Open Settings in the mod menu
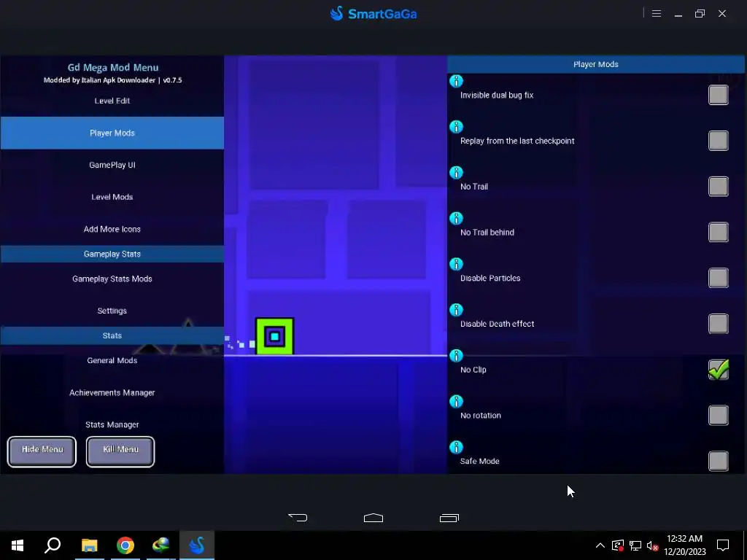Screen dimensions: 747x560 [x=112, y=311]
